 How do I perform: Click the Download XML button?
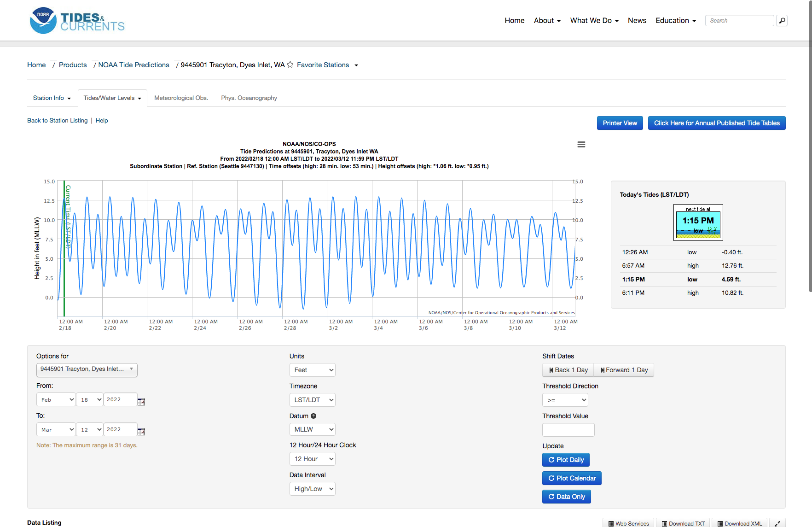pos(740,523)
